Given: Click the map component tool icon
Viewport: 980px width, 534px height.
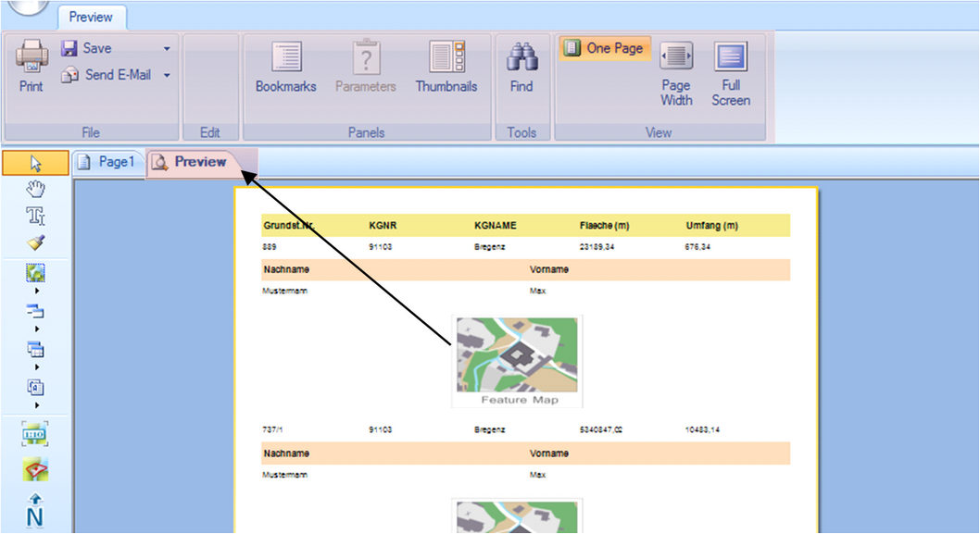Looking at the screenshot, I should coord(35,273).
